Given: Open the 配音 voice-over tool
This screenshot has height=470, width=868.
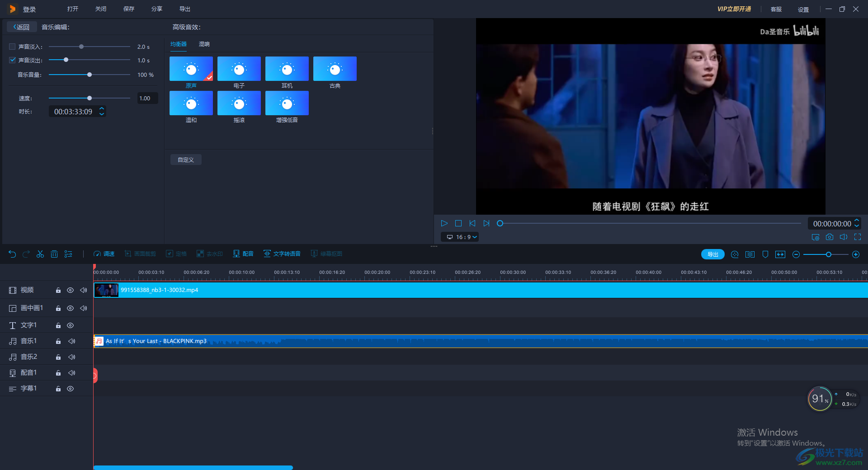Looking at the screenshot, I should [x=243, y=254].
